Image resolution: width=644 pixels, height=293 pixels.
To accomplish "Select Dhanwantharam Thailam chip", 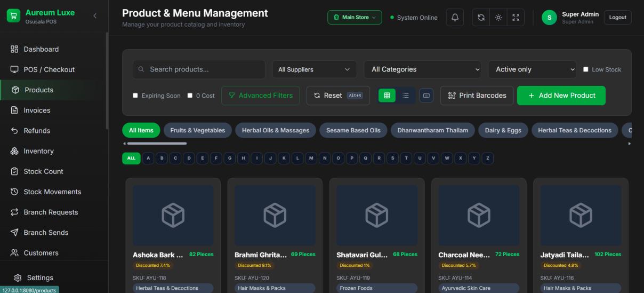I will [432, 130].
